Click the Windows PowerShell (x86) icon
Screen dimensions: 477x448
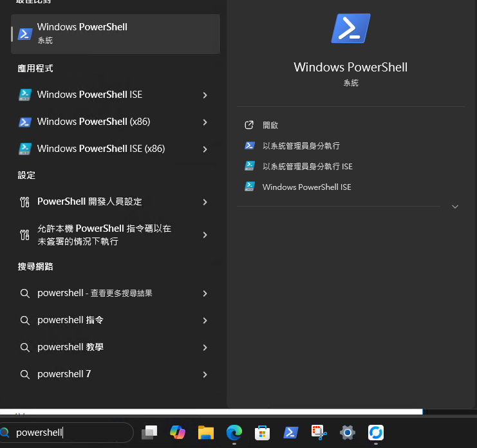click(x=25, y=122)
